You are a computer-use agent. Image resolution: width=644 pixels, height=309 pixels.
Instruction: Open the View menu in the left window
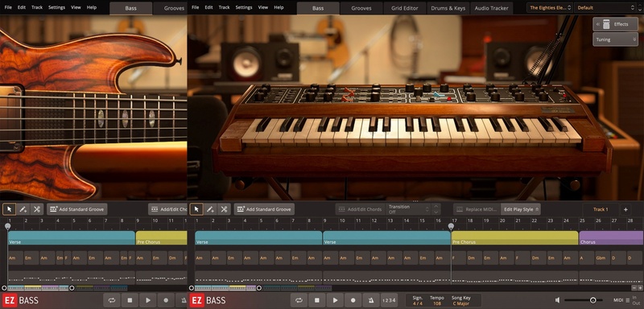click(x=76, y=7)
